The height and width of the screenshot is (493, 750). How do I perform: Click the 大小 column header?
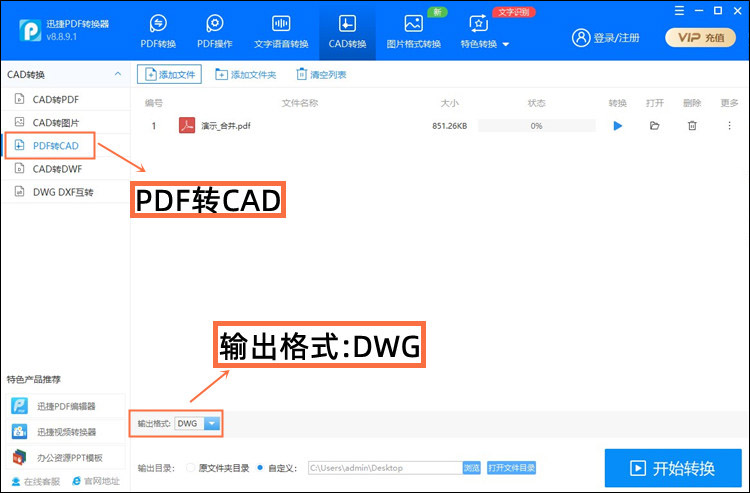[449, 103]
